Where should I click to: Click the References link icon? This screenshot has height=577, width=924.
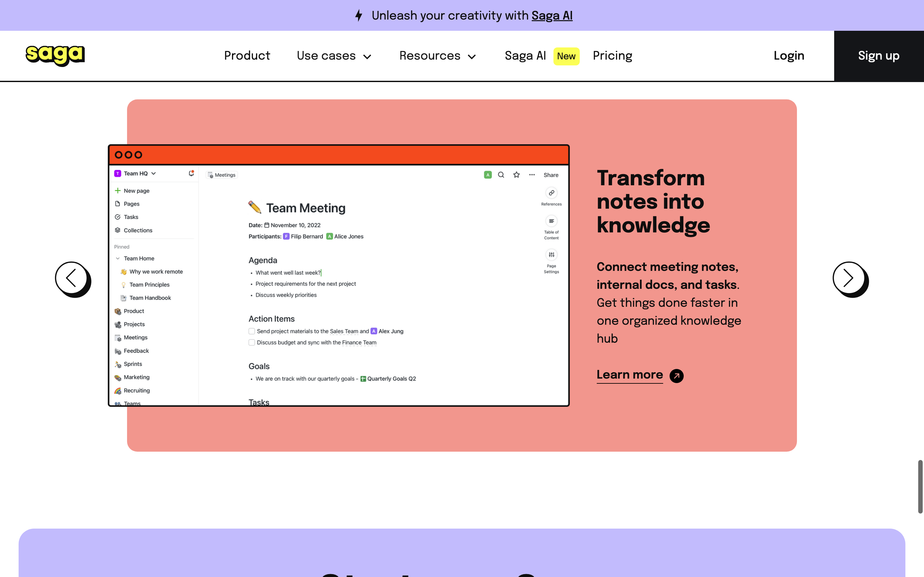pos(551,193)
